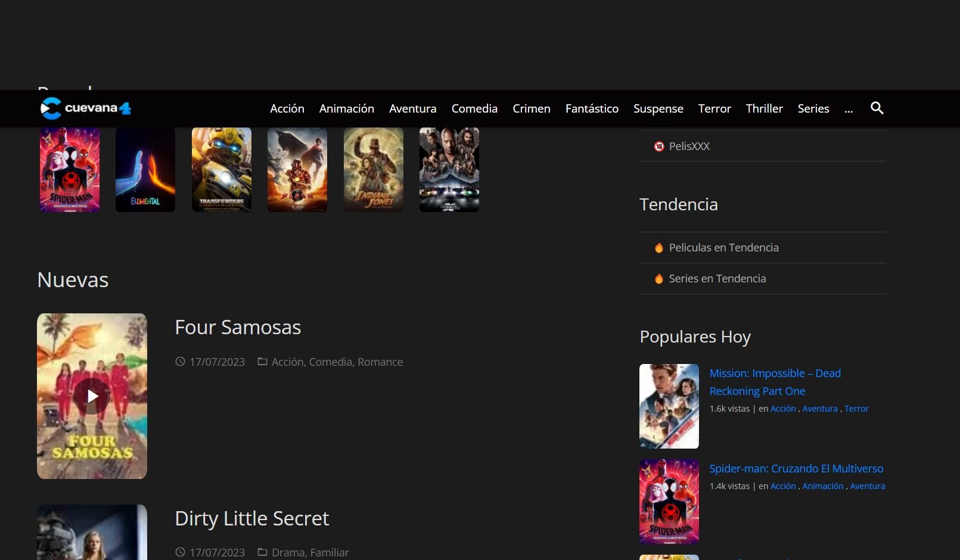Viewport: 960px width, 560px height.
Task: Open the Dirty Little Secret title
Action: 251,519
